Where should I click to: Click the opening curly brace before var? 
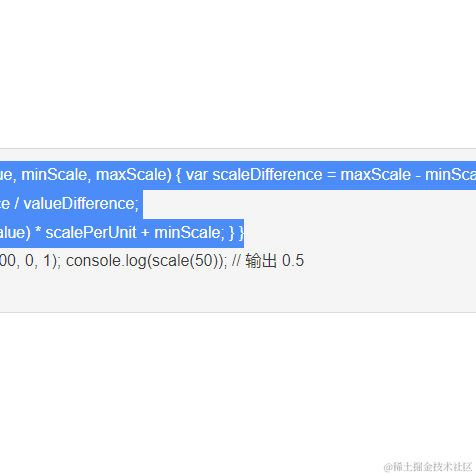point(178,175)
